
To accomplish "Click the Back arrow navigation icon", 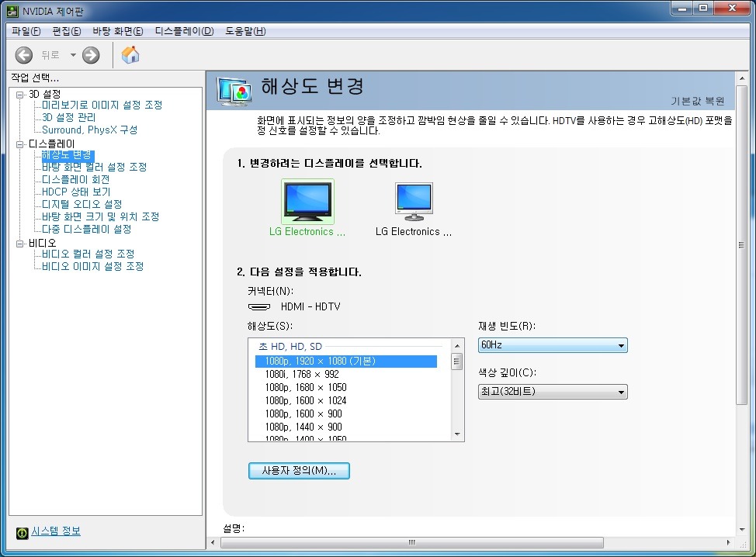I will click(24, 55).
